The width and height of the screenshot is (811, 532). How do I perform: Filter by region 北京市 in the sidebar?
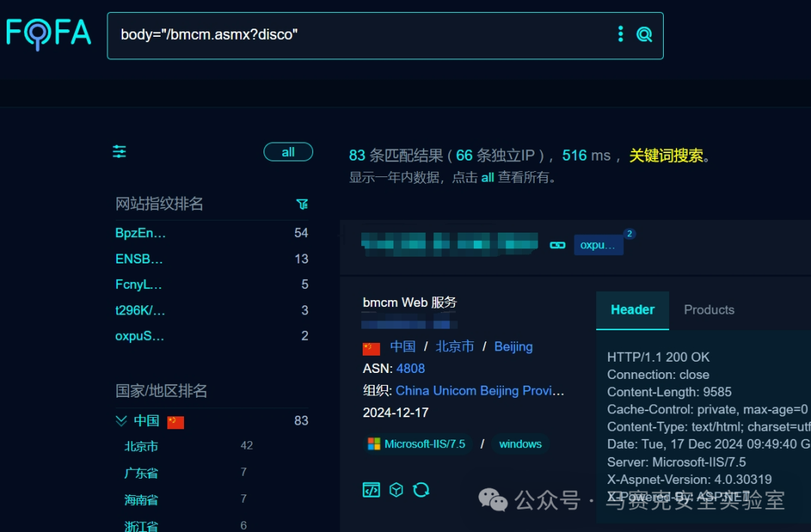coord(141,446)
